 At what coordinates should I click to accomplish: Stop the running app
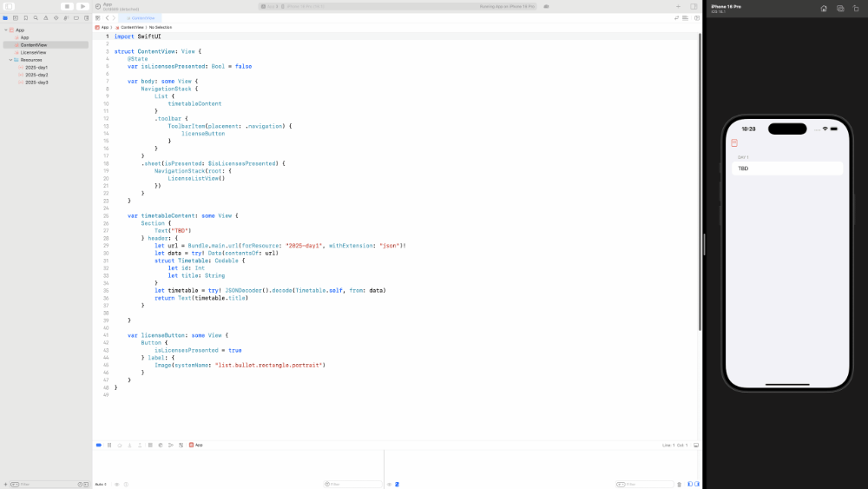pyautogui.click(x=67, y=7)
